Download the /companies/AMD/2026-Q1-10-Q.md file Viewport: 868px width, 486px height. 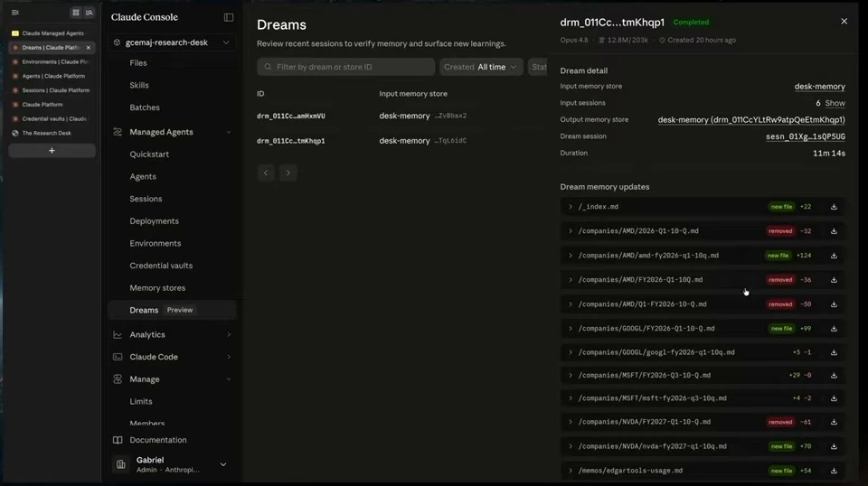click(834, 231)
